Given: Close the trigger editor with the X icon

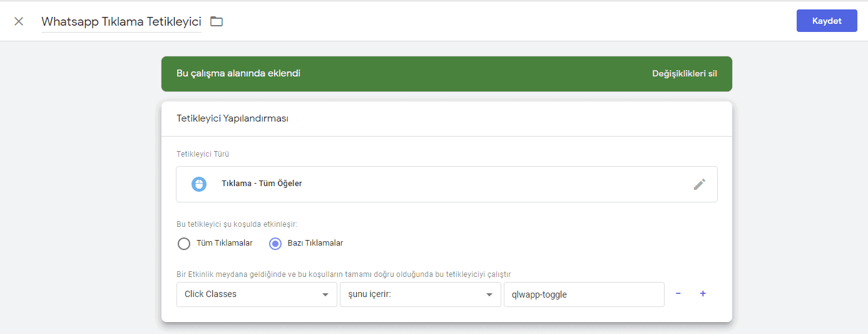Looking at the screenshot, I should pos(19,21).
